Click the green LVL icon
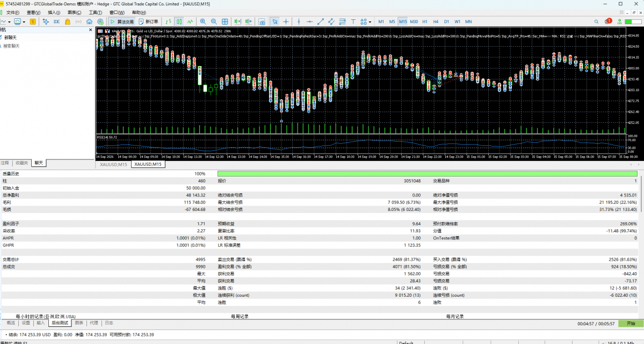The width and height of the screenshot is (644, 344). pos(619,22)
